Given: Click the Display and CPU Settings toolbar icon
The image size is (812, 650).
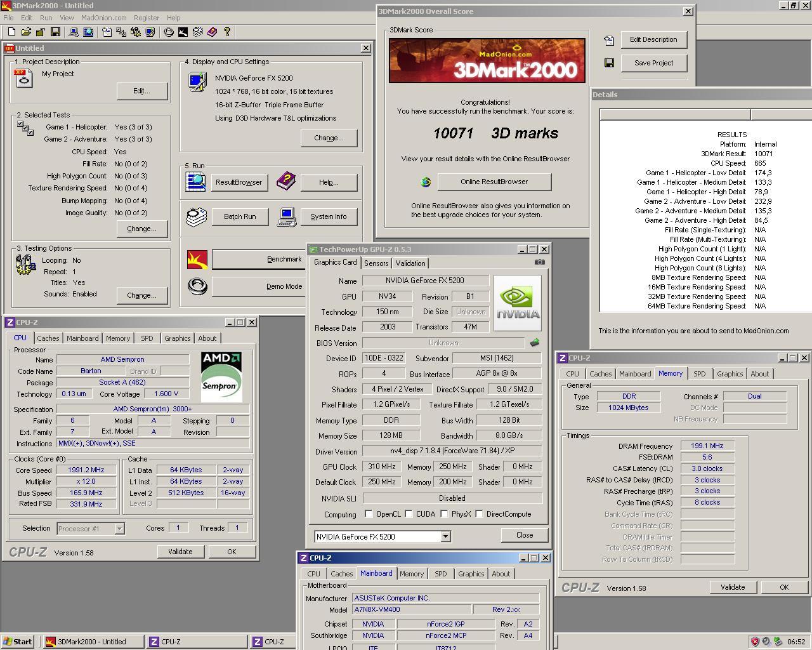Looking at the screenshot, I should (150, 32).
